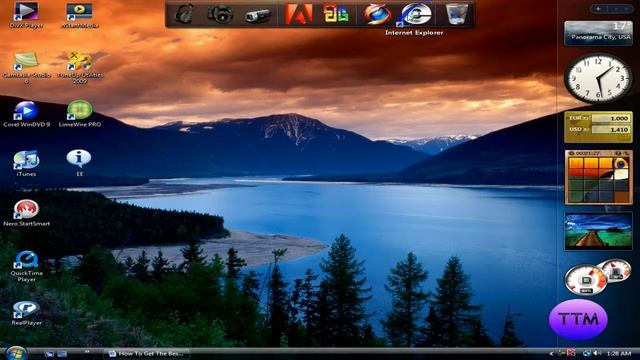Click the Windows Start orb
640x360 pixels.
(16, 353)
